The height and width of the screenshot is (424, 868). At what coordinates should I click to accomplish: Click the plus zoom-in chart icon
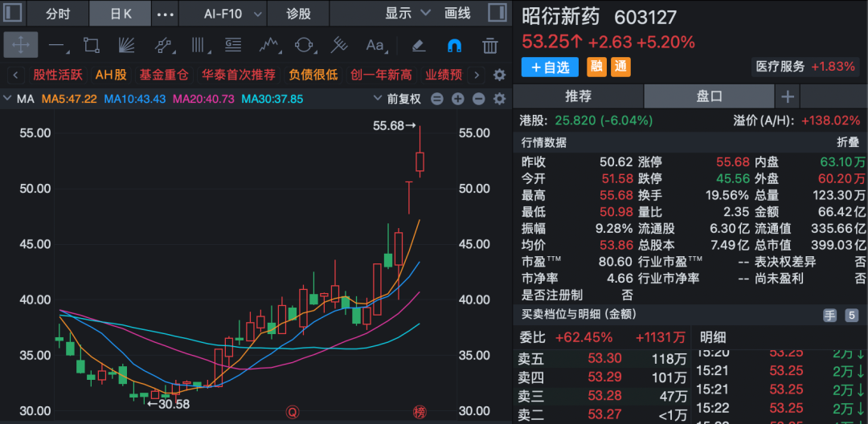(457, 99)
